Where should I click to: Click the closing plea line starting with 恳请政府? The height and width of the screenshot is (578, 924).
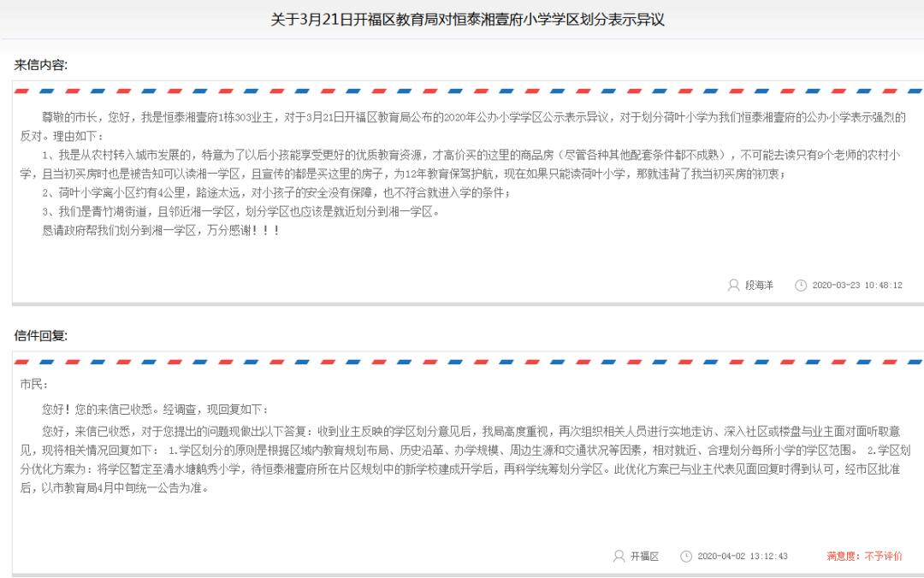coord(161,230)
